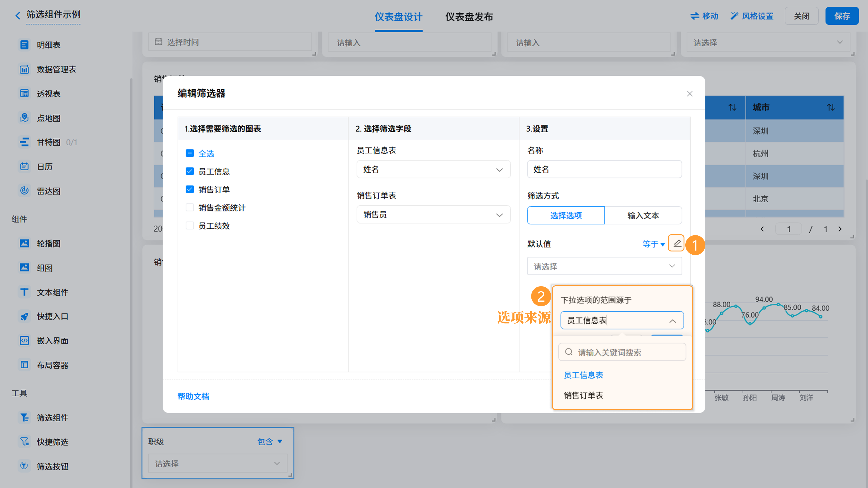
Task: Add the 嵌入界面 code icon
Action: point(24,340)
